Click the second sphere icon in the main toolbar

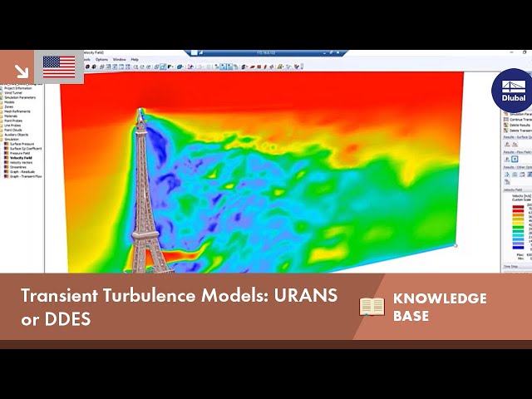tap(95, 66)
